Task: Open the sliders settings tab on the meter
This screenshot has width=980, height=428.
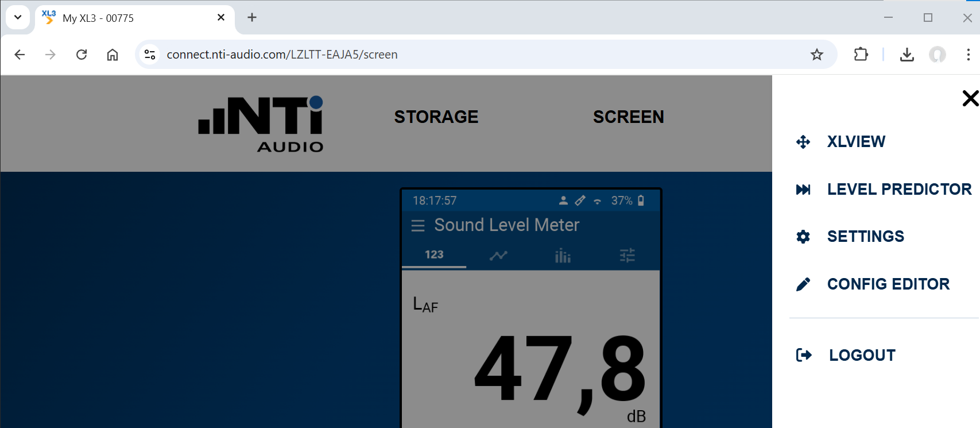Action: (x=627, y=255)
